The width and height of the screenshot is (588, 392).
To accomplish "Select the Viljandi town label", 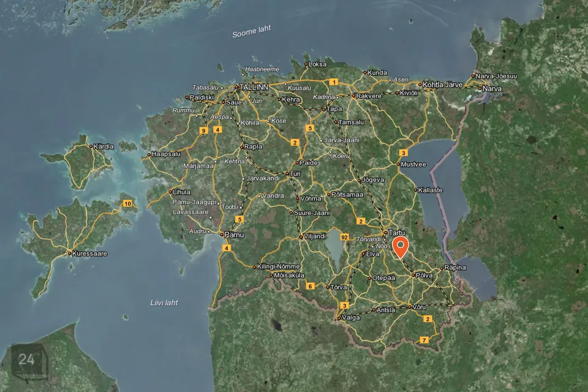I will [x=315, y=236].
